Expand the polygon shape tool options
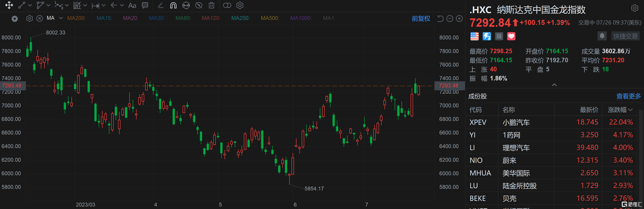The width and height of the screenshot is (644, 209). [49, 5]
